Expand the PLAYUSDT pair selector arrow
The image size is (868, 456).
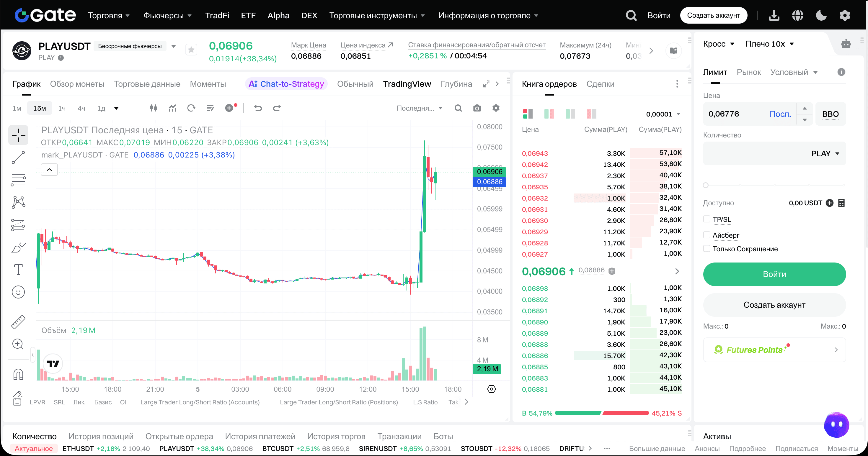[174, 46]
